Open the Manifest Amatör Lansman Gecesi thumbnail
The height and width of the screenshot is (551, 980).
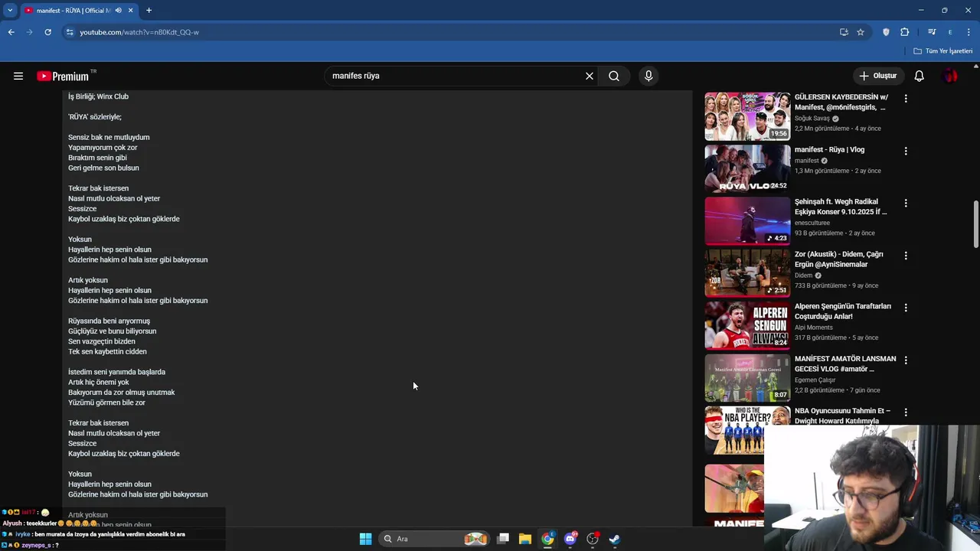747,377
